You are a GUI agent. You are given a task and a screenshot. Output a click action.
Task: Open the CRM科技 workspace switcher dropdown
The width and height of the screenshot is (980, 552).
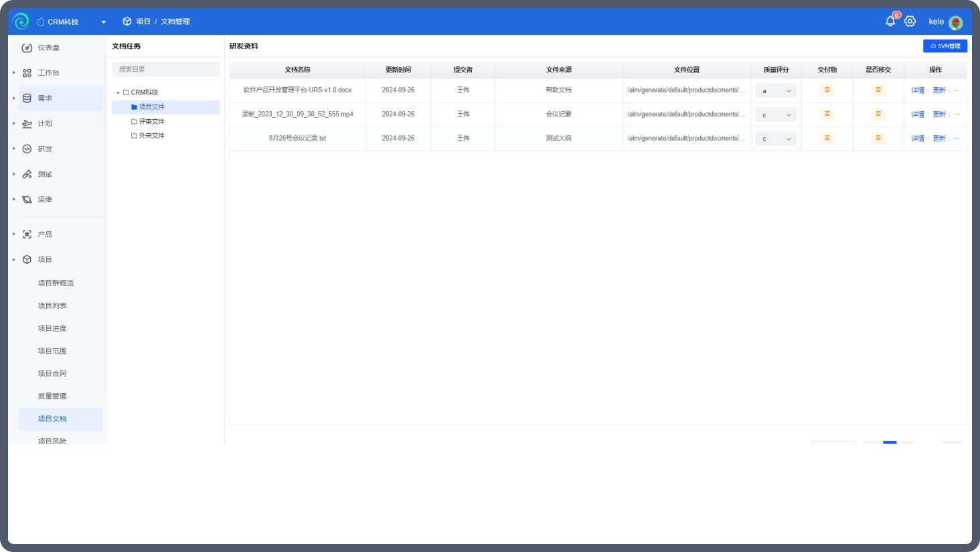tap(71, 22)
